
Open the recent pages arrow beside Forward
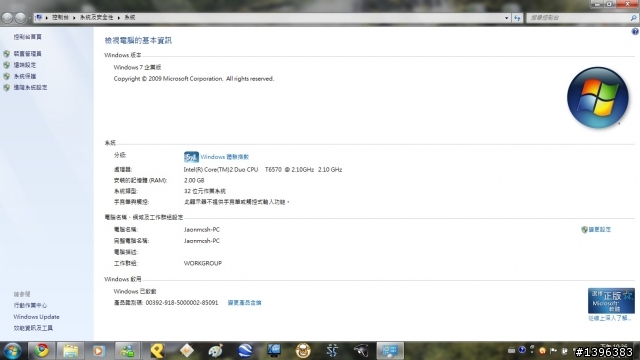coord(29,18)
